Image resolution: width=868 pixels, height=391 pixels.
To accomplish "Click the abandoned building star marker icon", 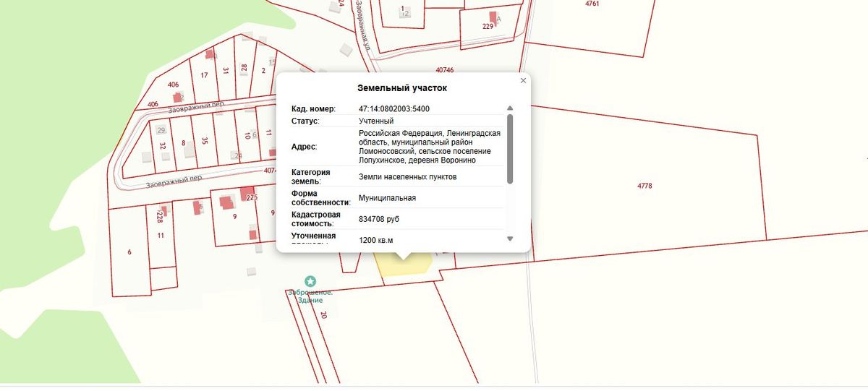I will [310, 281].
